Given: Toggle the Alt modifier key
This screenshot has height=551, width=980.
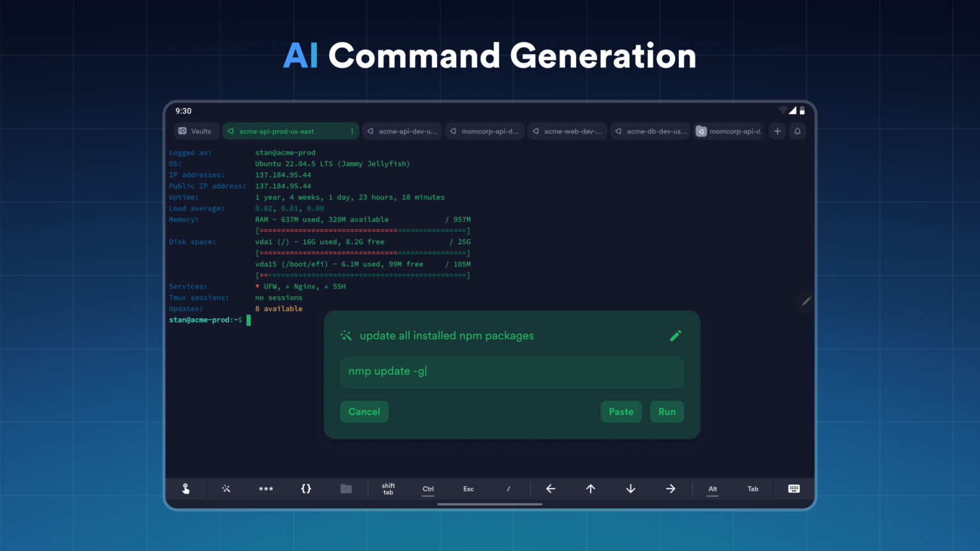Looking at the screenshot, I should (712, 489).
